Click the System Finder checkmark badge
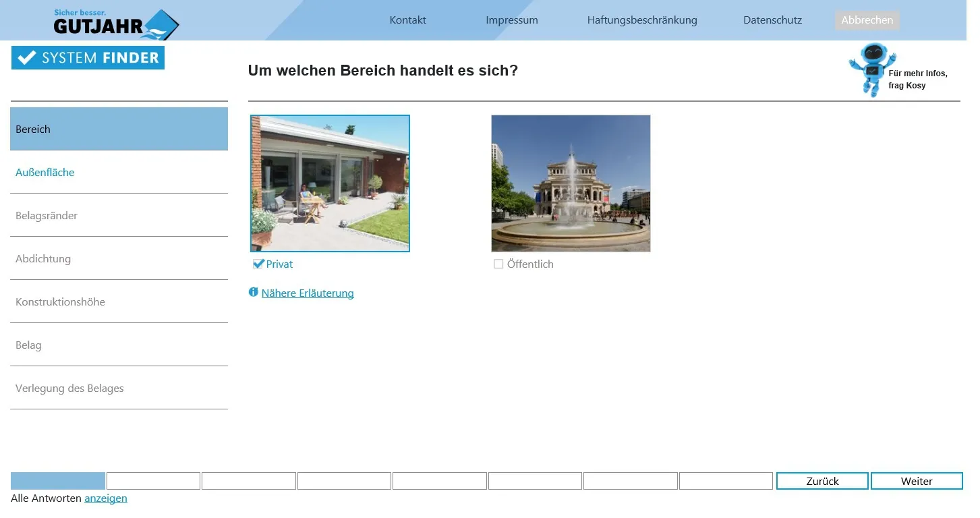The width and height of the screenshot is (980, 518). 88,58
